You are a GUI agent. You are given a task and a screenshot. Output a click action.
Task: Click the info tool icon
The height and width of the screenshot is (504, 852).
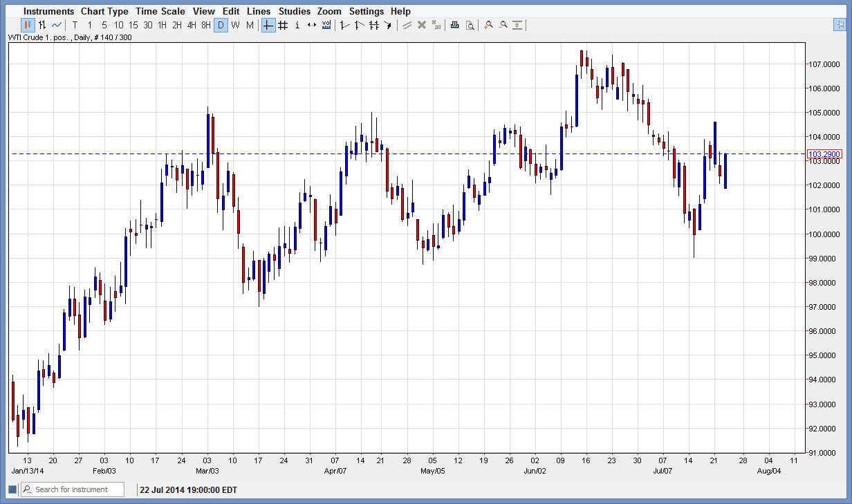coord(297,25)
